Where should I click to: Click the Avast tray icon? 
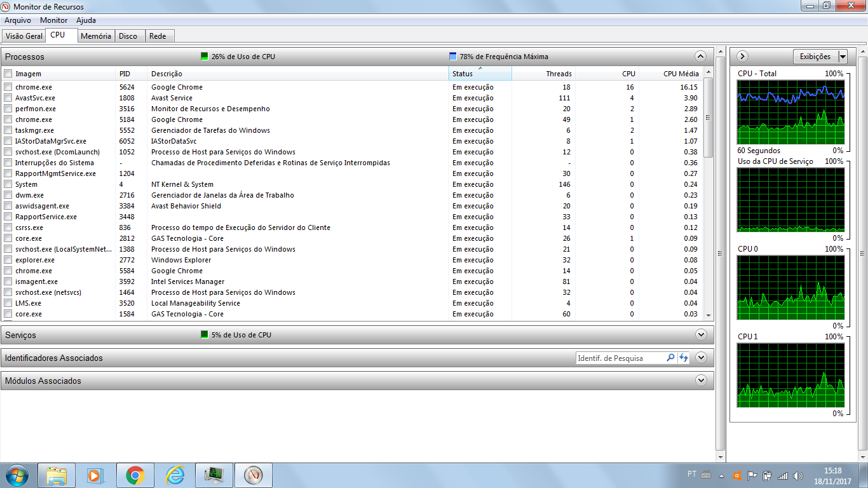737,475
